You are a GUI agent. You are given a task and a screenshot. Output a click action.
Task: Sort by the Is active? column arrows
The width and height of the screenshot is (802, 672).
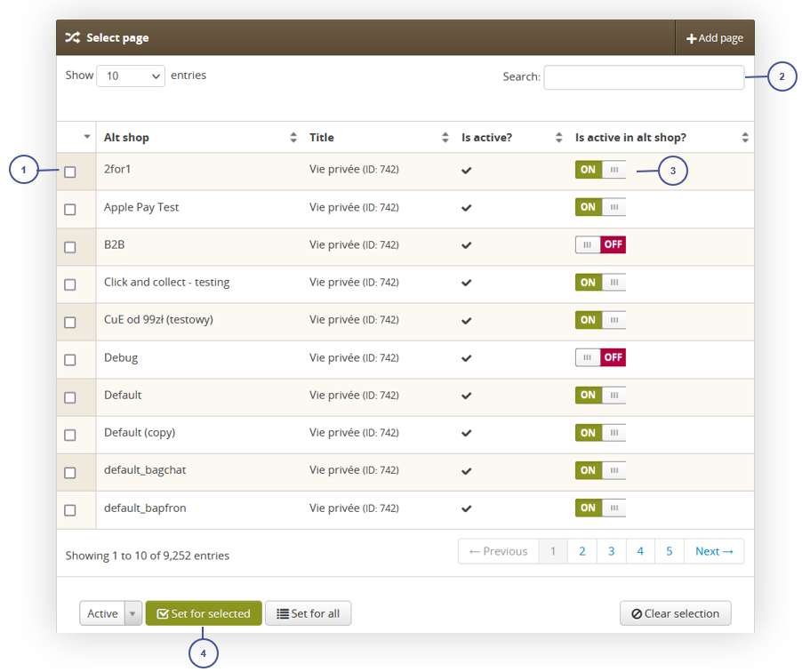(x=558, y=137)
